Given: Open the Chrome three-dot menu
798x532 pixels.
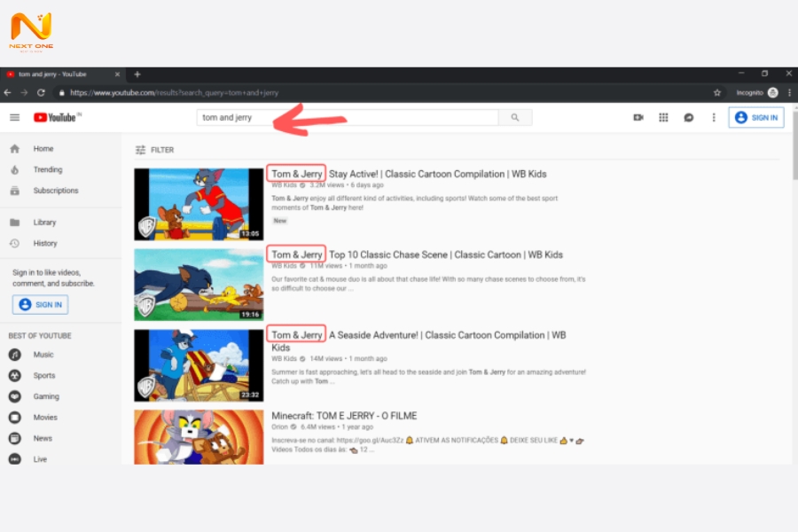Looking at the screenshot, I should coord(789,92).
